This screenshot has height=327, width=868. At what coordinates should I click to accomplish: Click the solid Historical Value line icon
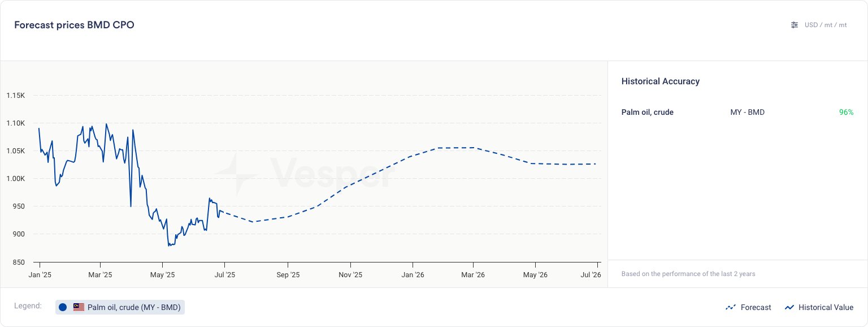click(x=789, y=307)
